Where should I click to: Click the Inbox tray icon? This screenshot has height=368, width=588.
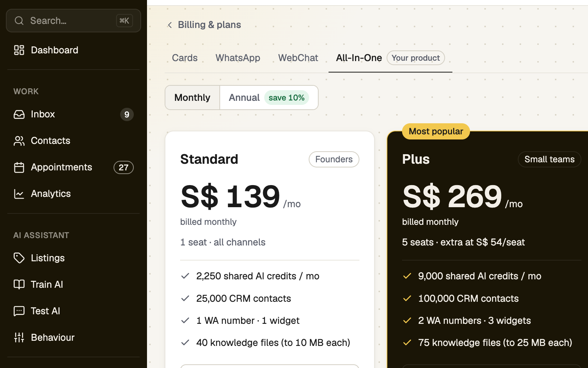click(19, 114)
